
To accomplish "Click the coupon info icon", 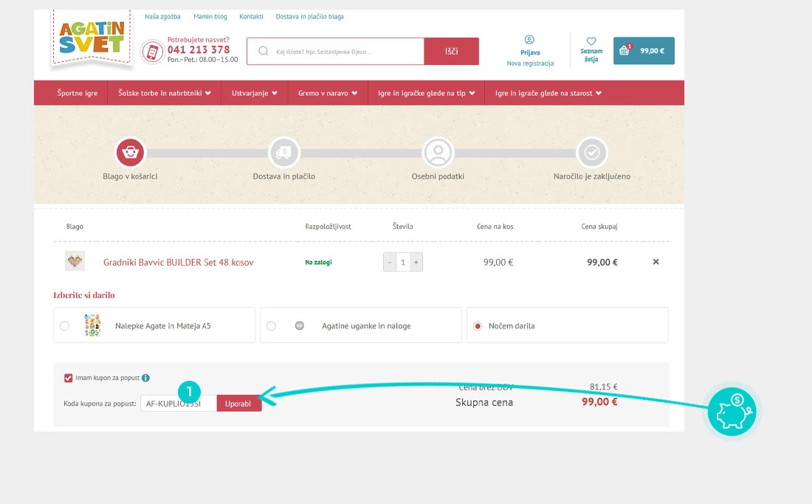I will 145,378.
